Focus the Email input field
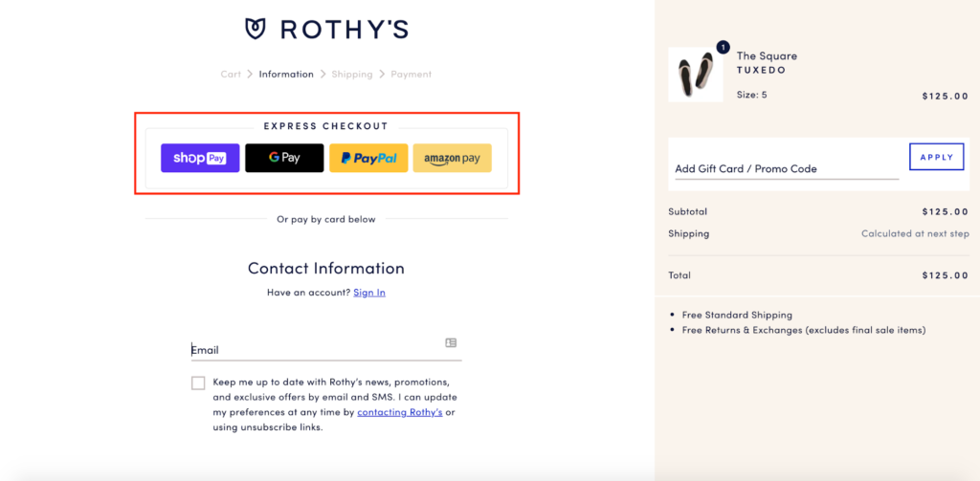 pyautogui.click(x=326, y=350)
